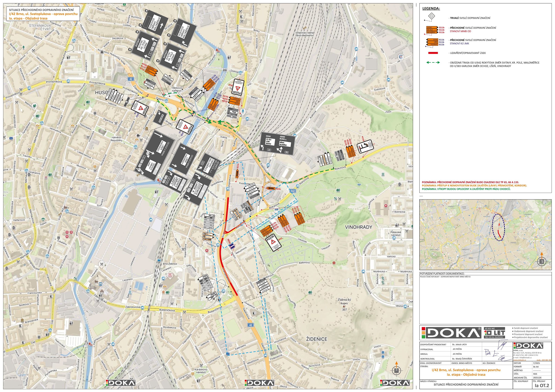Click the blue IP13 parking sign near Viniční

point(232,246)
